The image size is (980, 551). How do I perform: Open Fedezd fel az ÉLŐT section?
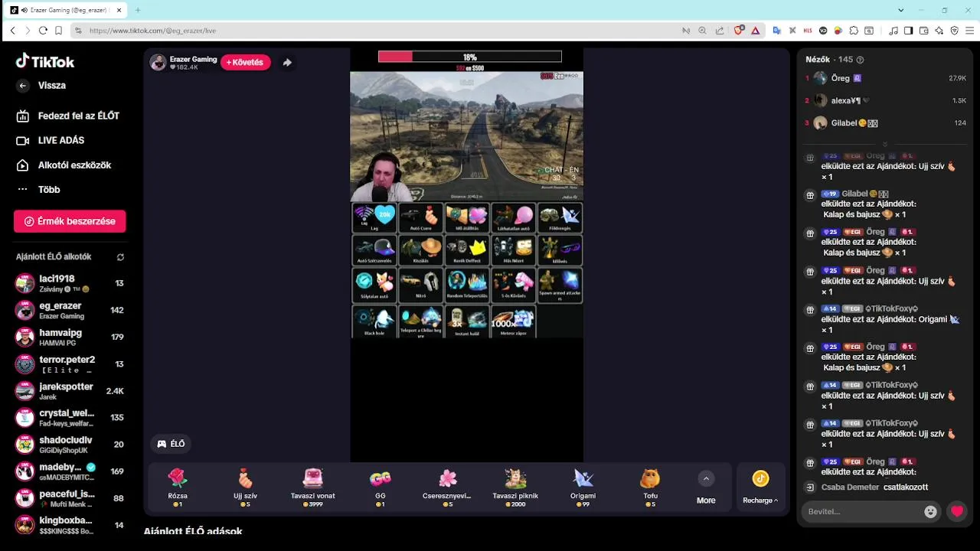point(70,116)
